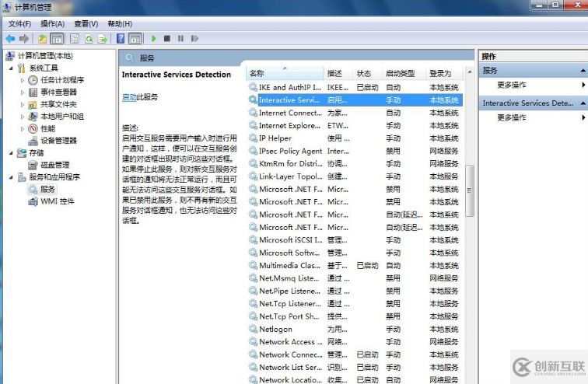Select the Link-Layer Topol... service row
Viewport: 588px width, 384px height.
coord(355,176)
